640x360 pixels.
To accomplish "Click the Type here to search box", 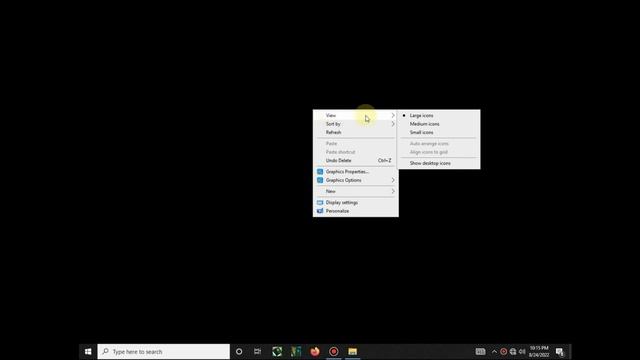I will click(164, 351).
